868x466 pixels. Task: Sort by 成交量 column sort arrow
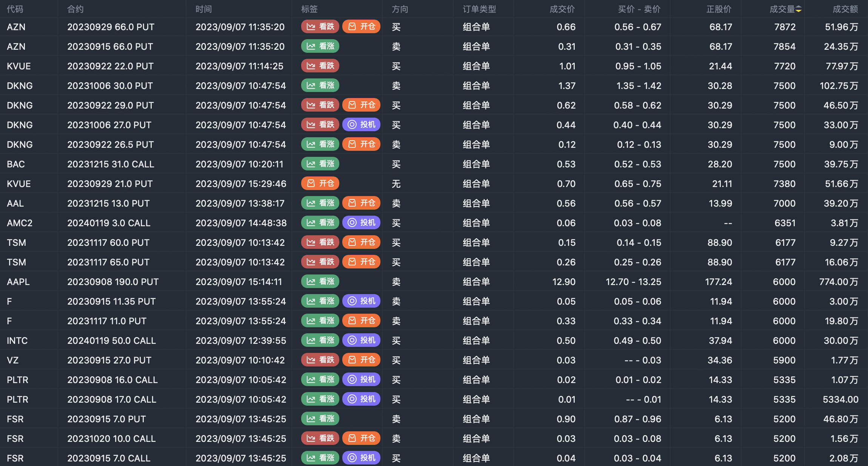click(x=799, y=9)
